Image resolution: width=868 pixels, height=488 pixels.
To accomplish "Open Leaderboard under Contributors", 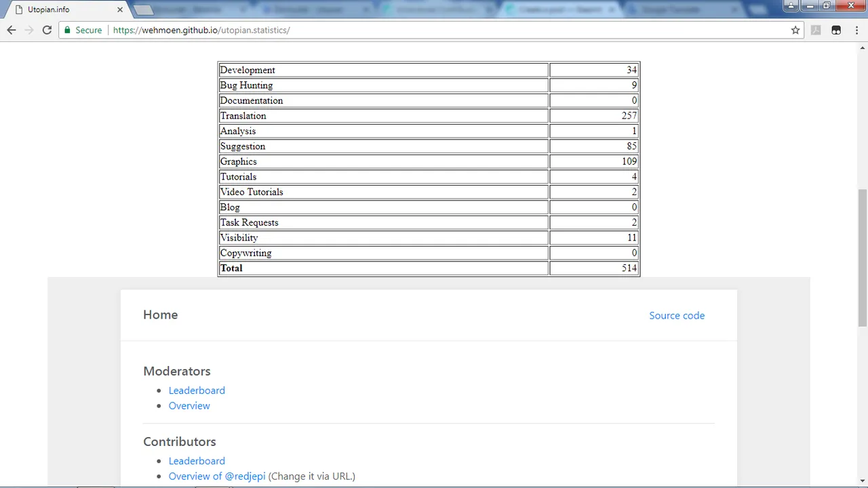I will [197, 461].
